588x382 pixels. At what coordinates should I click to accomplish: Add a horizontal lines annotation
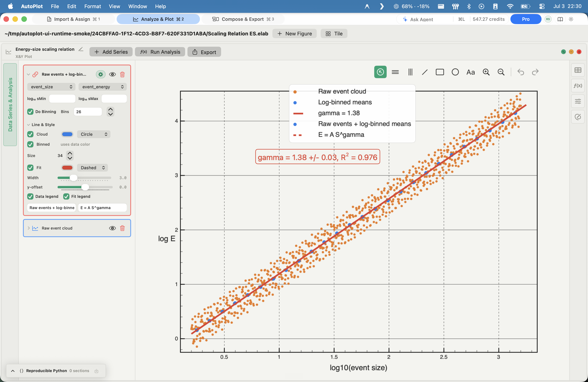[395, 72]
